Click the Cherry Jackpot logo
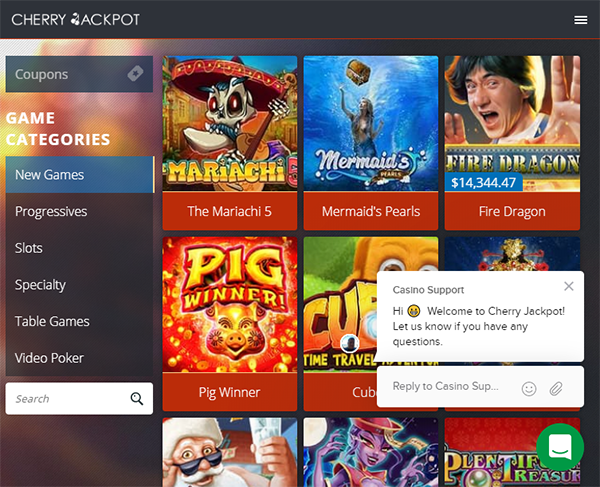The image size is (600, 487). [x=75, y=20]
